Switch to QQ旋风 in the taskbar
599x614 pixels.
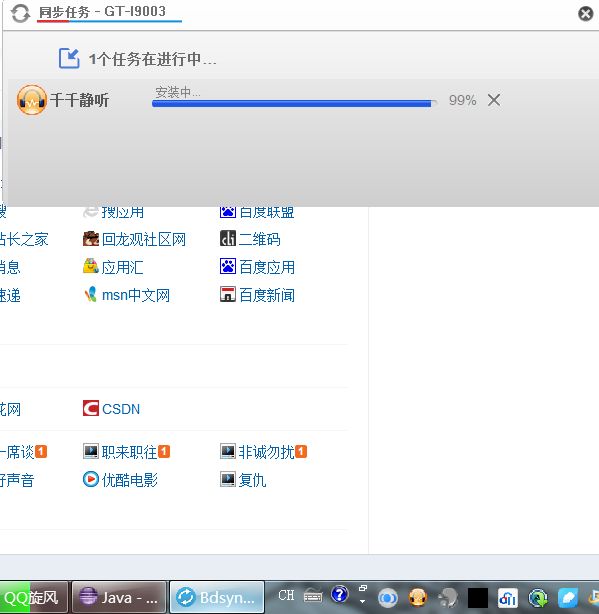click(34, 598)
